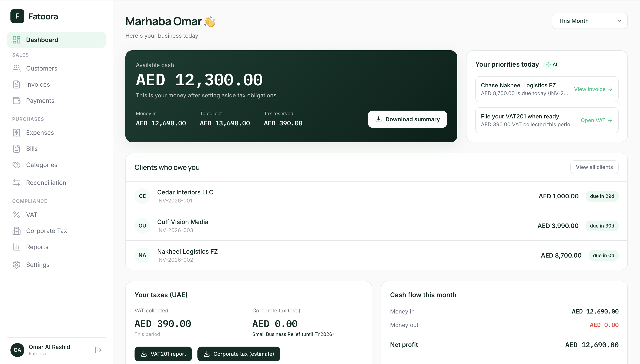This screenshot has height=364, width=640.
Task: Select Corporate Tax menu item
Action: [56, 231]
